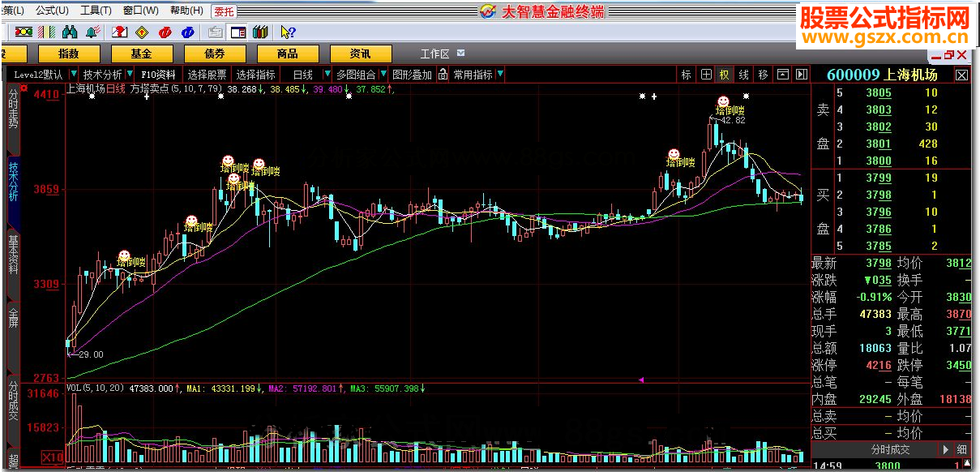Image resolution: width=980 pixels, height=472 pixels.
Task: Close the 600009 上海机场 quote panel
Action: 961,75
